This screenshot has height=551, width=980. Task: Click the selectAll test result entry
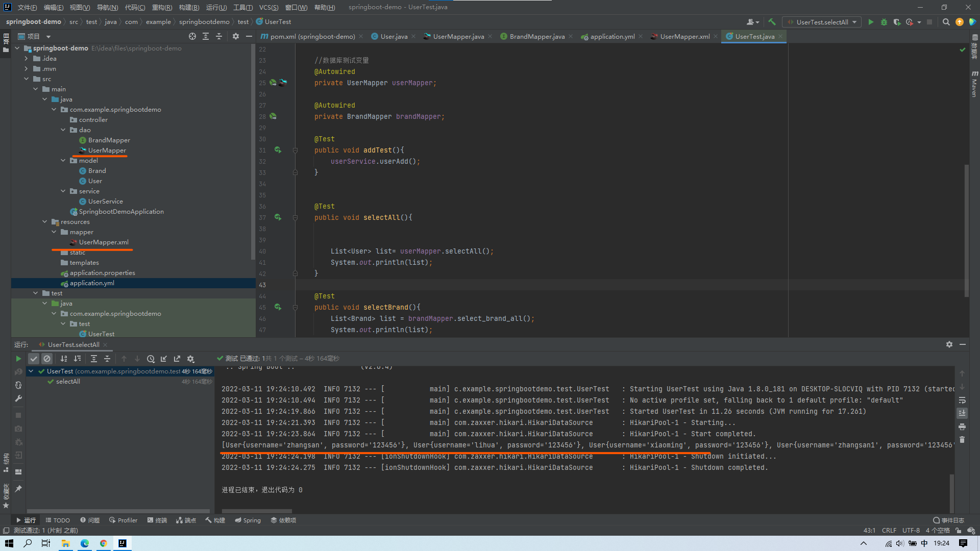[67, 382]
